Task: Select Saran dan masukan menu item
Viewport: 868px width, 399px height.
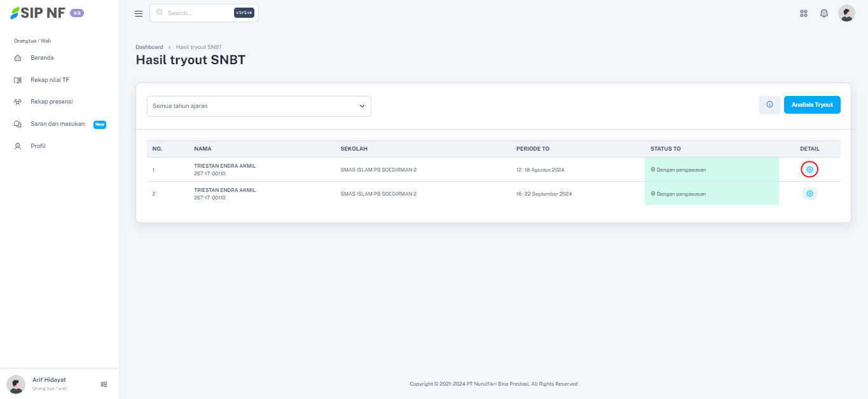Action: pos(57,124)
